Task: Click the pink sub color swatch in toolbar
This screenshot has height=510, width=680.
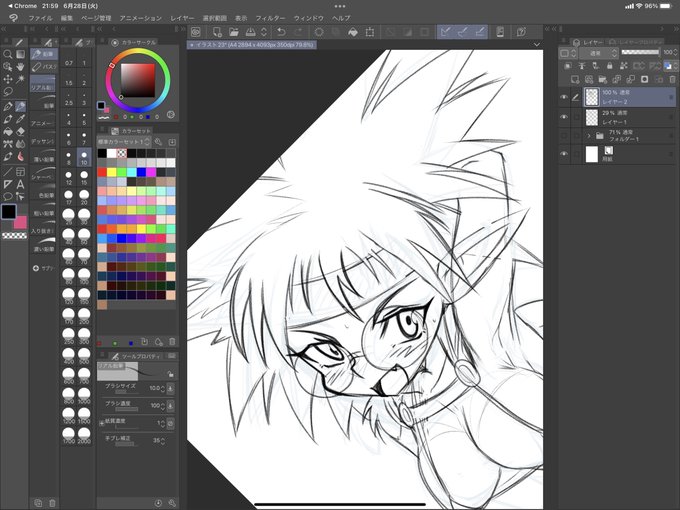Action: pyautogui.click(x=20, y=222)
